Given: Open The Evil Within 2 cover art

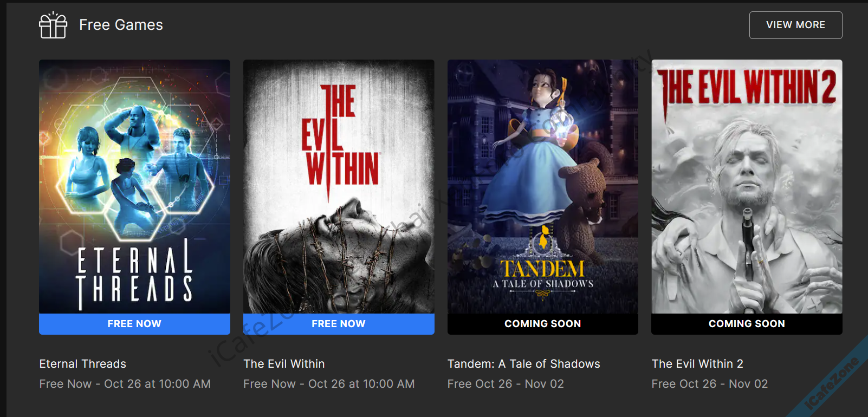Looking at the screenshot, I should pos(747,186).
